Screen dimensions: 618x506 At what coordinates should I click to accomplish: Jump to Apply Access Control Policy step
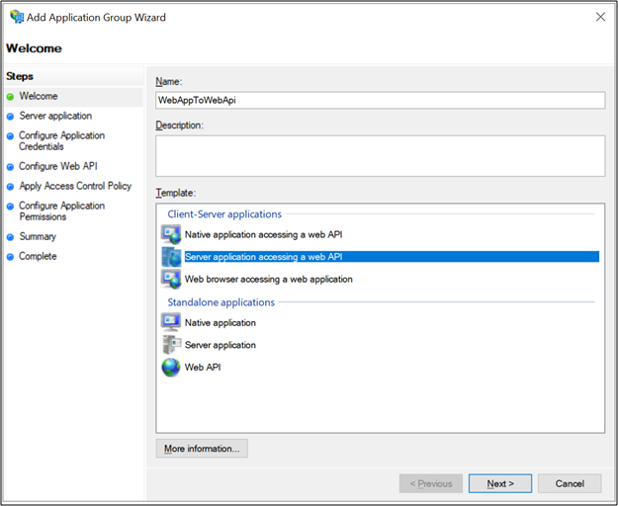tap(75, 186)
